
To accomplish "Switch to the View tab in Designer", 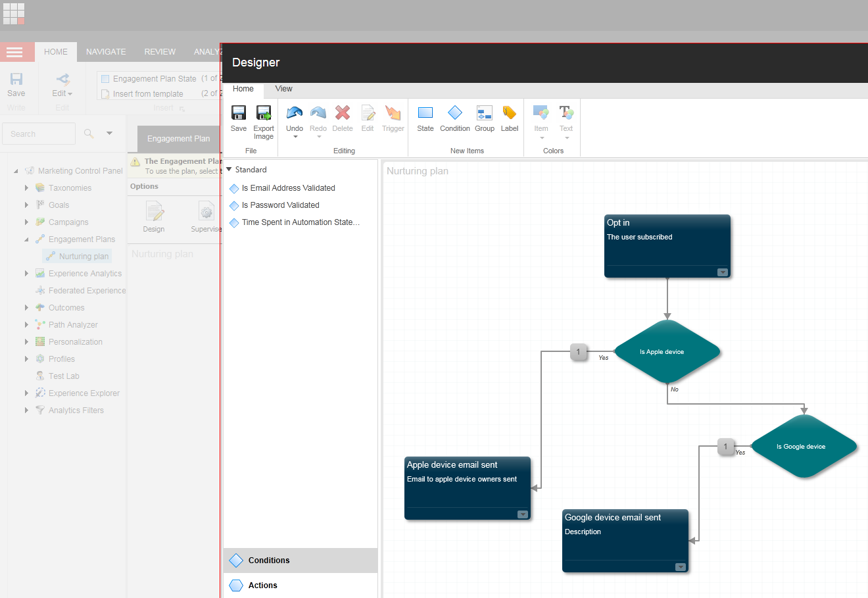I will pyautogui.click(x=283, y=89).
